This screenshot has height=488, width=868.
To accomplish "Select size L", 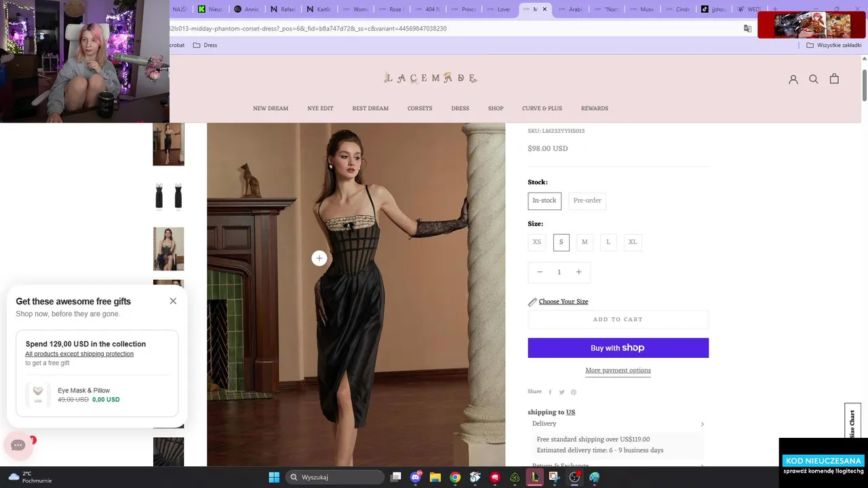I will click(608, 242).
